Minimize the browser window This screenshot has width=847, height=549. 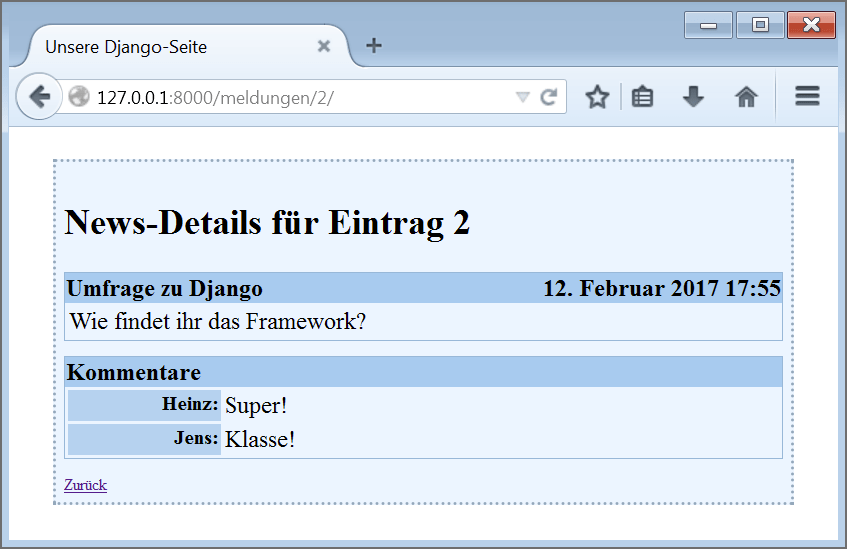click(x=708, y=25)
